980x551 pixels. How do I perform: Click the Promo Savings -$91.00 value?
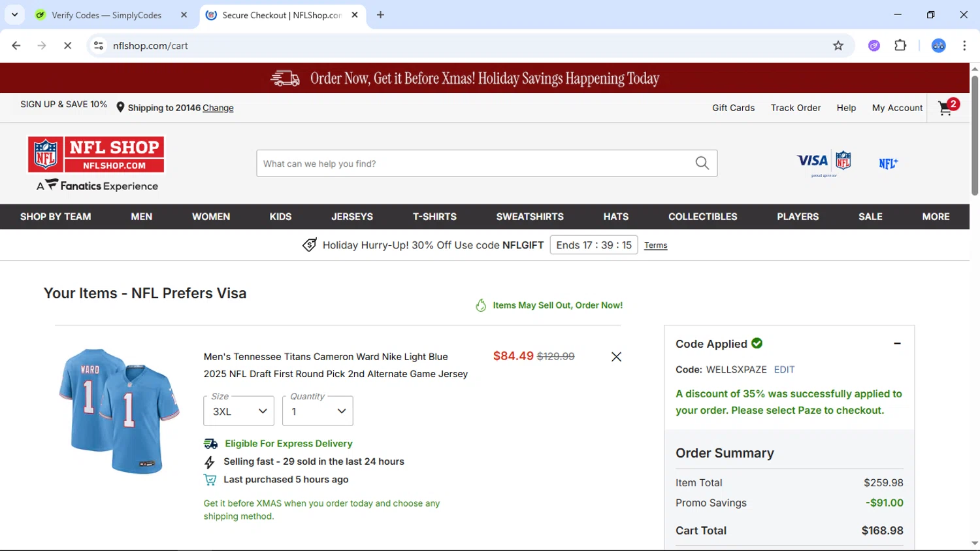[x=885, y=503]
